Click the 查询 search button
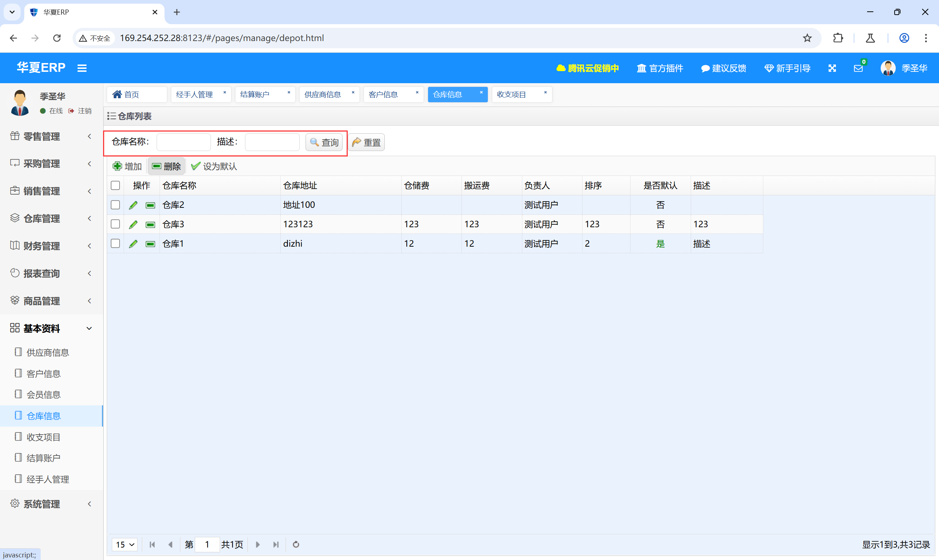939x560 pixels. (324, 142)
